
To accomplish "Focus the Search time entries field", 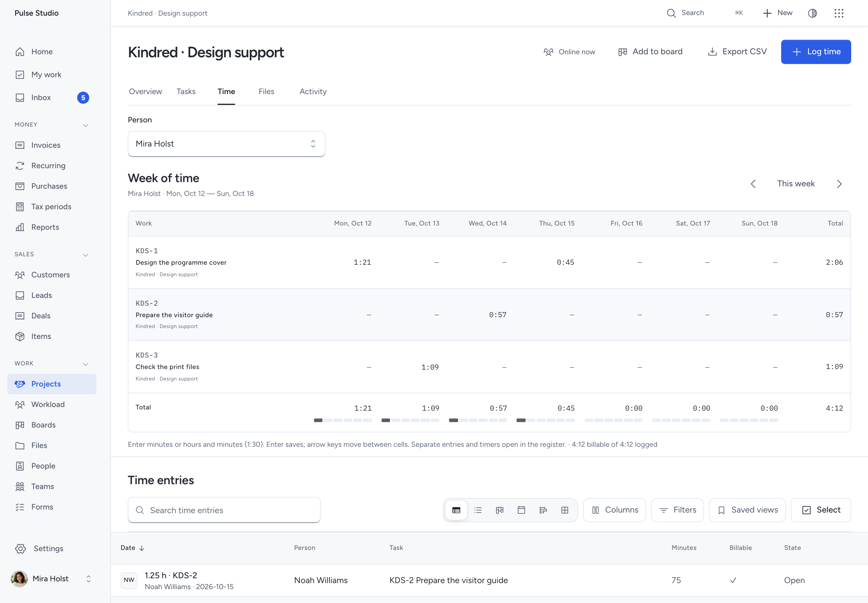I will point(224,510).
